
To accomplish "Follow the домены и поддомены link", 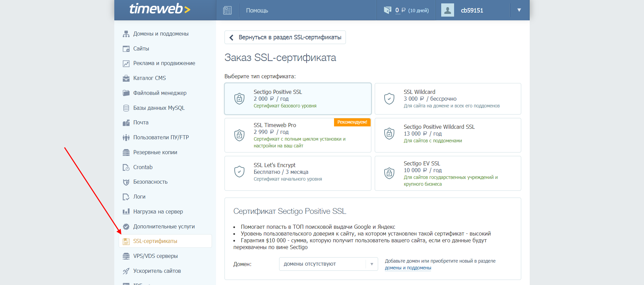I will pos(408,268).
